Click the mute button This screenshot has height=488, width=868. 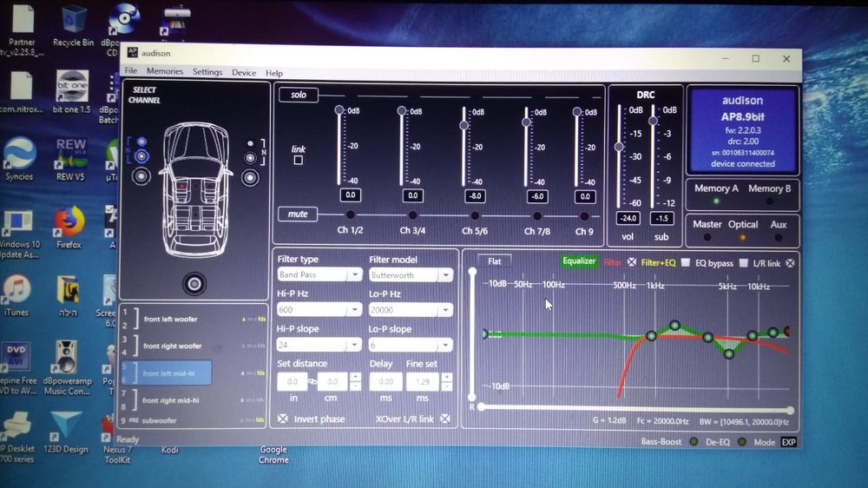tap(298, 214)
